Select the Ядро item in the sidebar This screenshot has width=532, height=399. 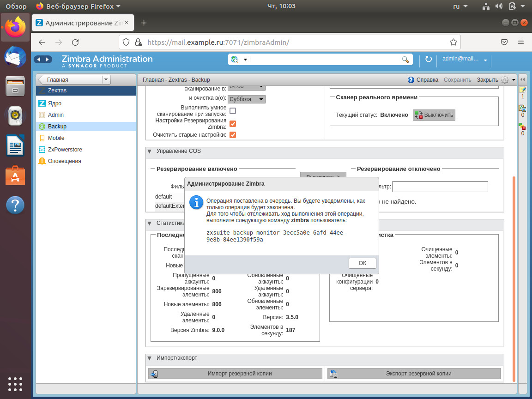pos(54,103)
